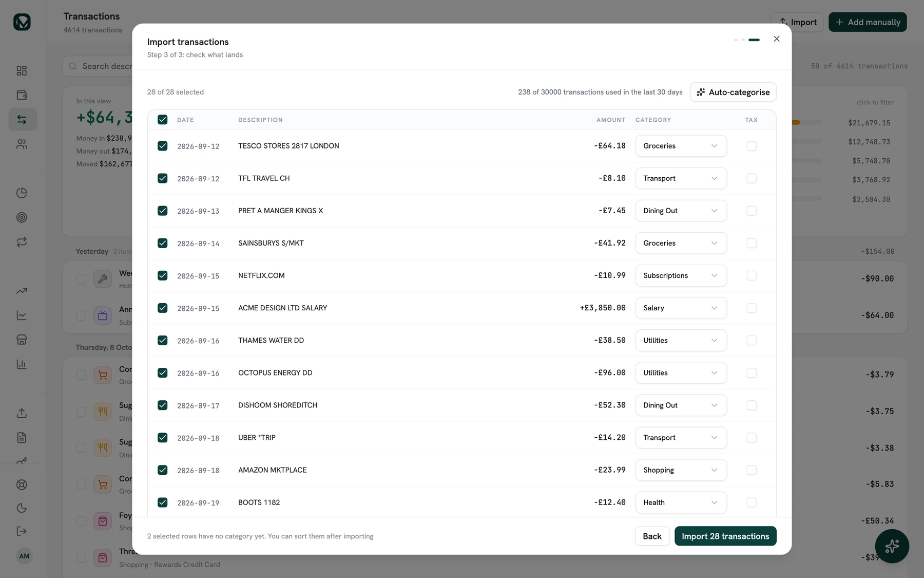Open the pie chart icon in sidebar
924x578 pixels.
click(22, 193)
